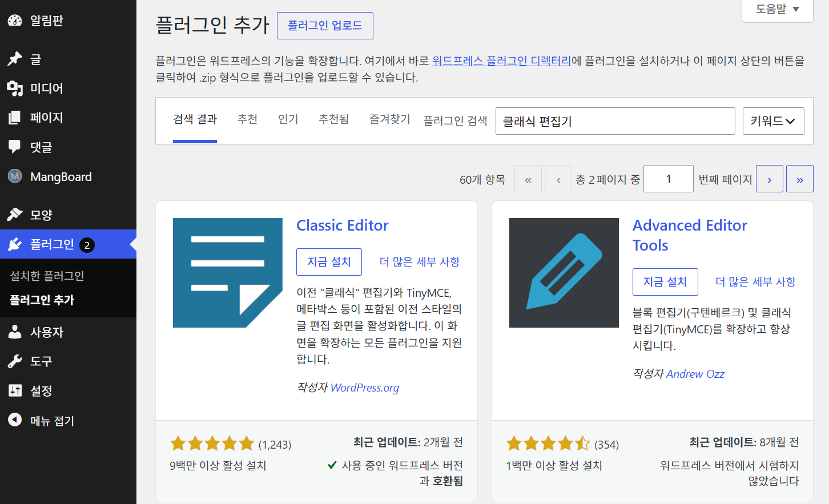Click the 글 pushpin icon
The width and height of the screenshot is (829, 504).
coord(15,59)
